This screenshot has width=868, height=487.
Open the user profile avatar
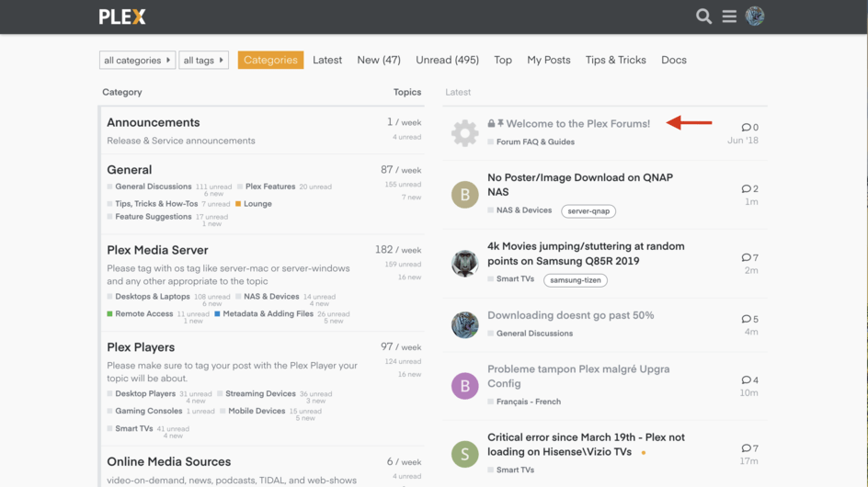[x=755, y=16]
